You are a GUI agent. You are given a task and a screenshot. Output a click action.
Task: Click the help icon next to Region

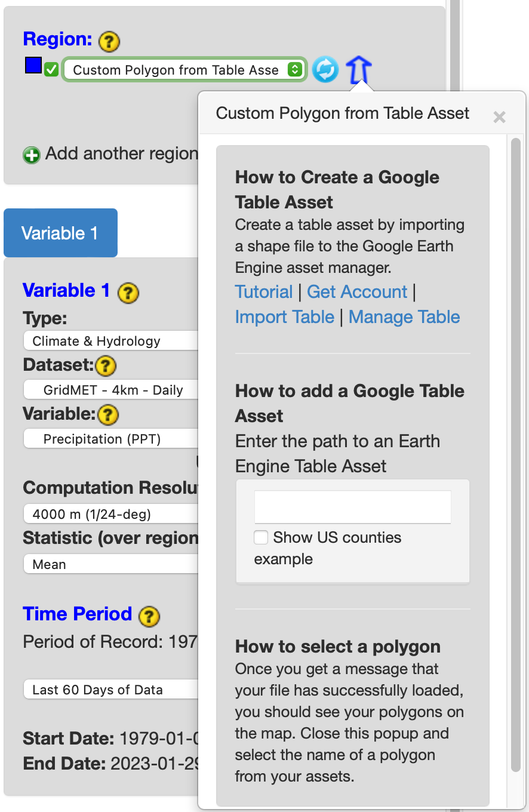coord(109,41)
